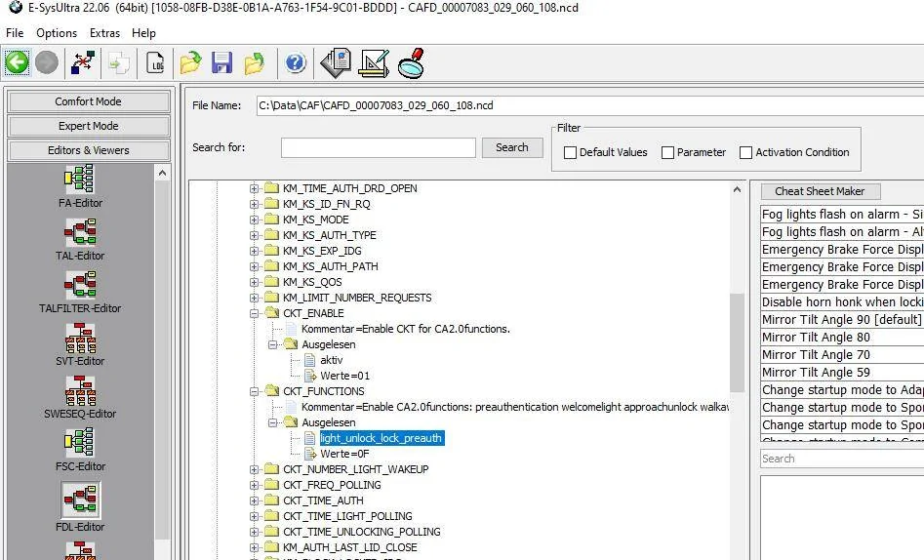
Task: Select the light_unlock_lock_preauth value
Action: pos(382,439)
